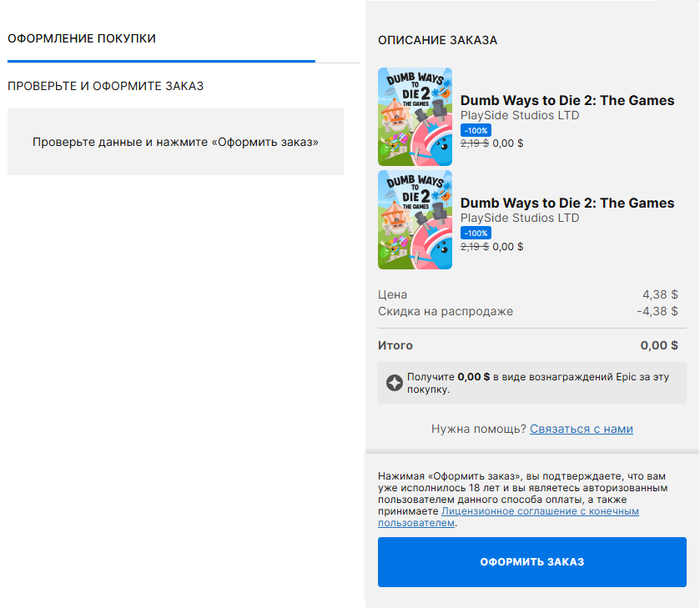Click the -100% badge on the top game
The width and height of the screenshot is (700, 608).
476,130
